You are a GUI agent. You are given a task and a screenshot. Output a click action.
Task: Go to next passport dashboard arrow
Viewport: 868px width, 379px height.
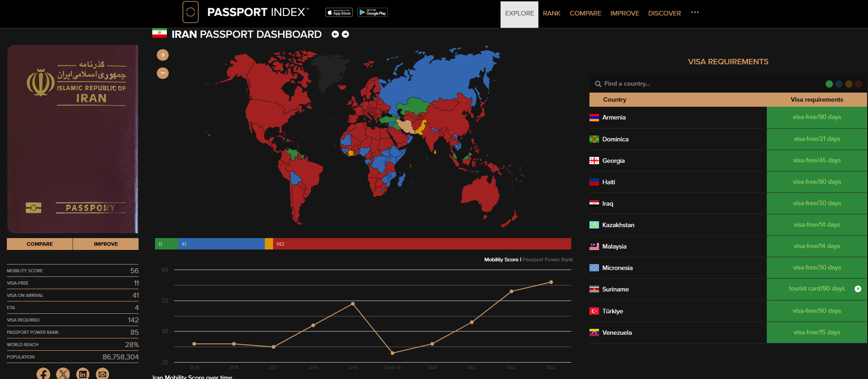(346, 34)
